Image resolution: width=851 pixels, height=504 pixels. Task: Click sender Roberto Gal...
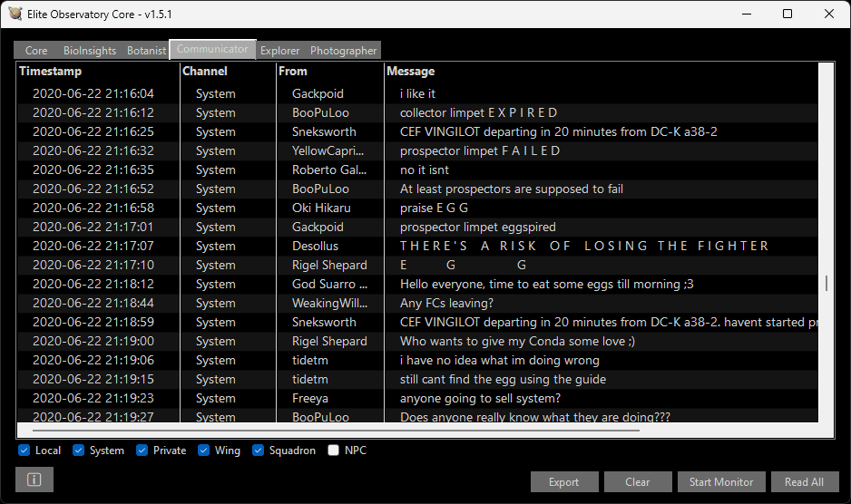click(329, 170)
